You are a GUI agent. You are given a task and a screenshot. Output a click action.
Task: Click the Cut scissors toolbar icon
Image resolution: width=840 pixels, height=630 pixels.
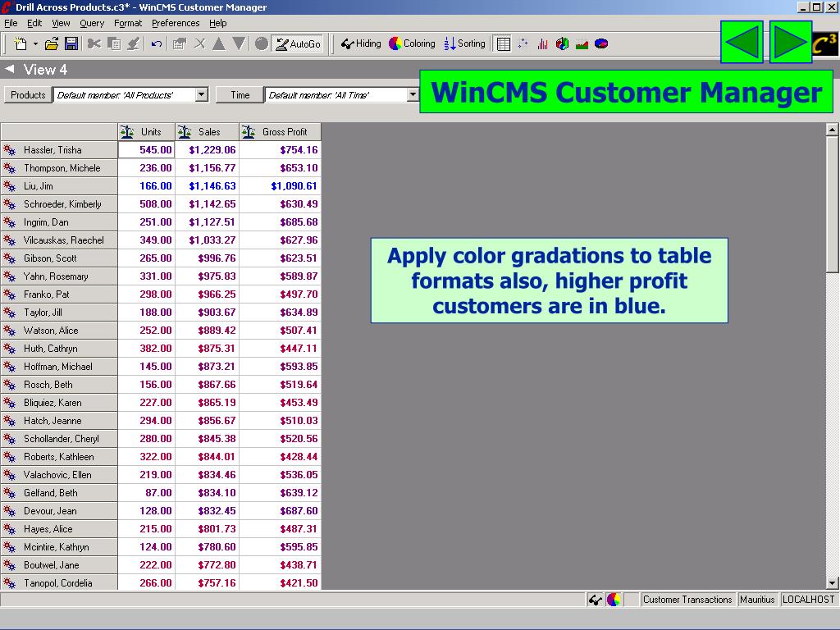[94, 44]
